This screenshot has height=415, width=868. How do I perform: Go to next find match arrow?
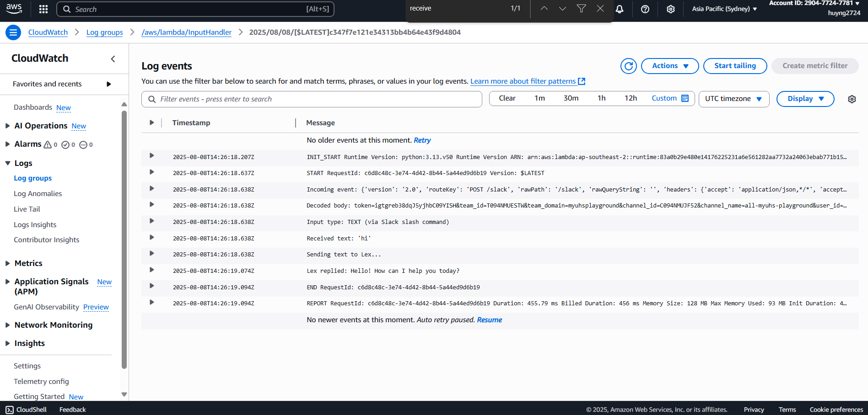click(562, 8)
